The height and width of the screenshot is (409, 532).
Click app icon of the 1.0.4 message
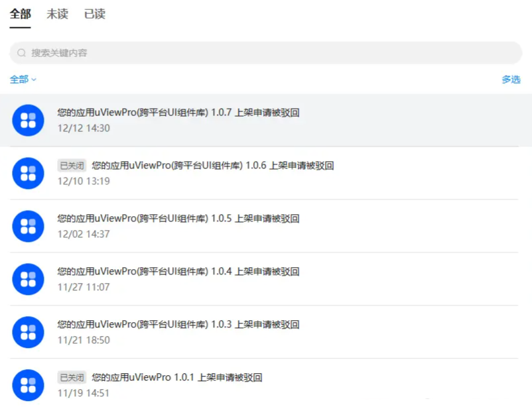coord(28,279)
